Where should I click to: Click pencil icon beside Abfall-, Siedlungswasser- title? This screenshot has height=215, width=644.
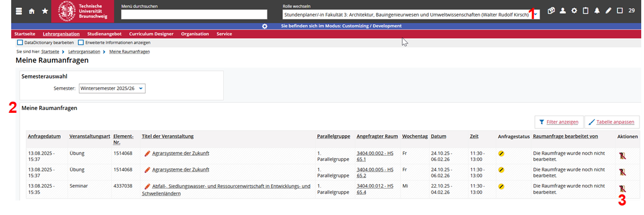coord(148,187)
